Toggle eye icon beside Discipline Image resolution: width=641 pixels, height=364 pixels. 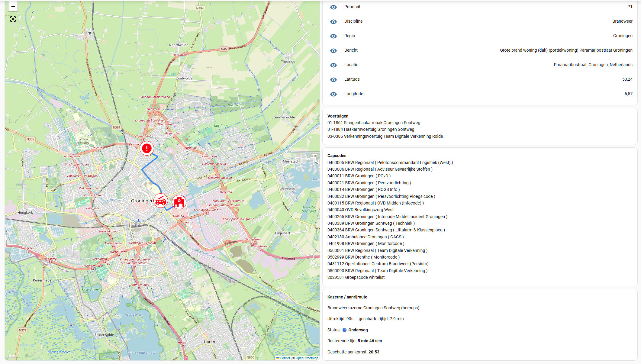333,21
